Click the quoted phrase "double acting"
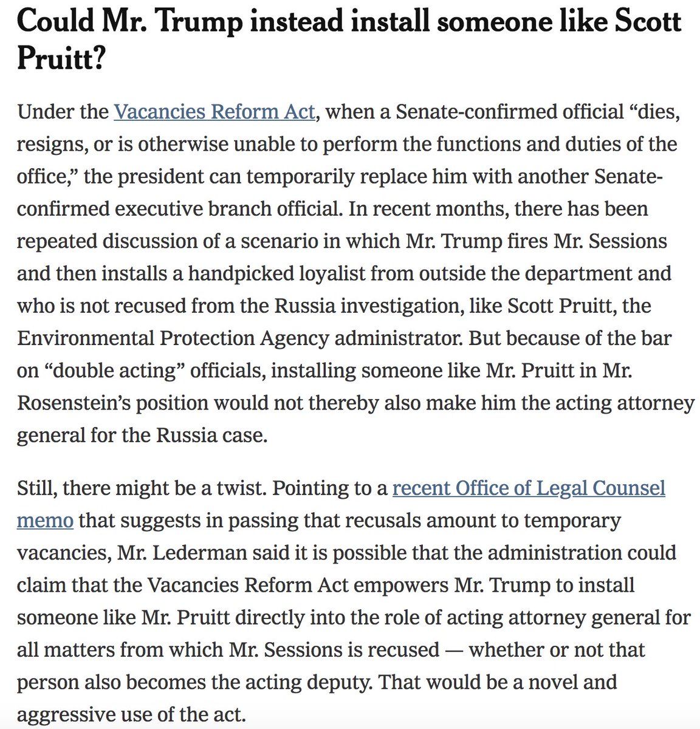 [x=114, y=370]
